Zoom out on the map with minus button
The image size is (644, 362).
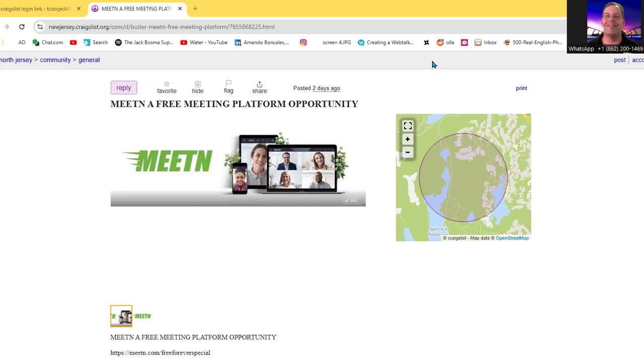tap(408, 152)
